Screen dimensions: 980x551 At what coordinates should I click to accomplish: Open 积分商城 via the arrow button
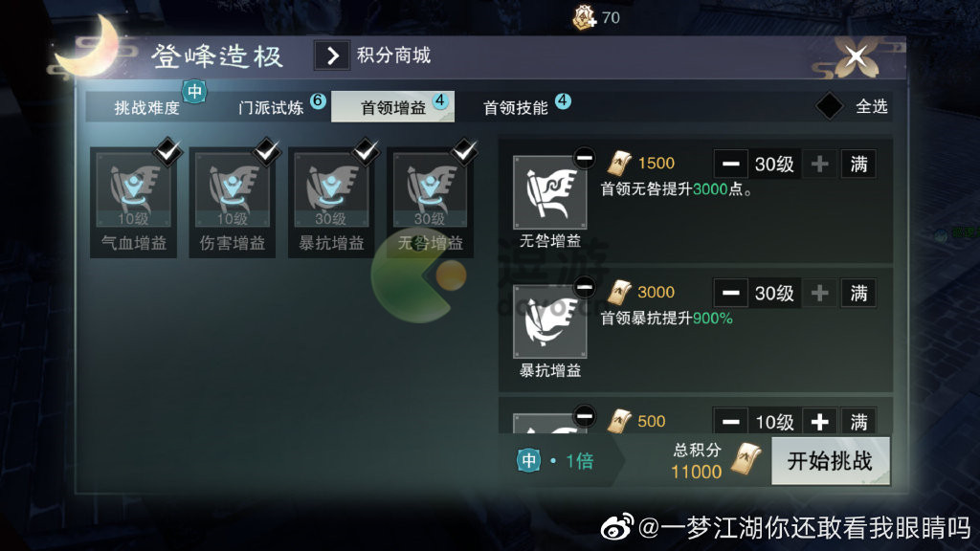click(332, 55)
